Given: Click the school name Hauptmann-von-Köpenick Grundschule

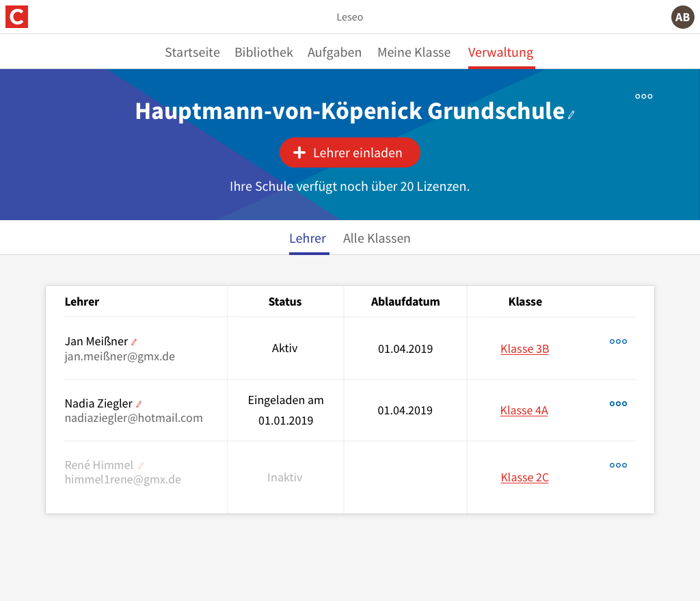Looking at the screenshot, I should tap(349, 111).
